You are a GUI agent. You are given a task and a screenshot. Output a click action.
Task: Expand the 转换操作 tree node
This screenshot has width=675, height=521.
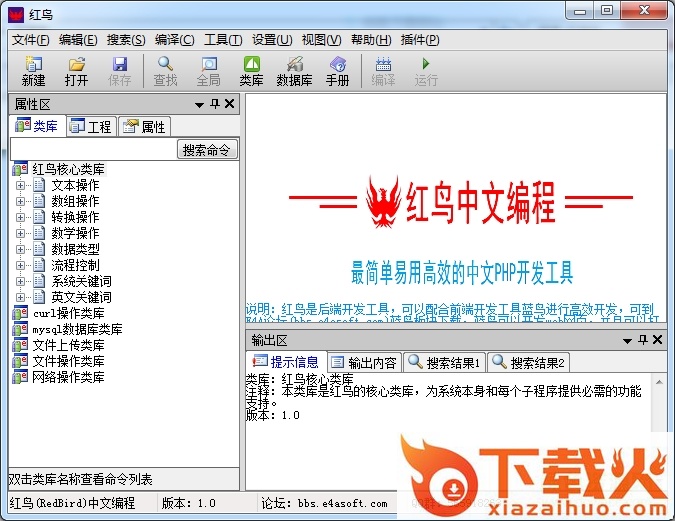pyautogui.click(x=20, y=217)
